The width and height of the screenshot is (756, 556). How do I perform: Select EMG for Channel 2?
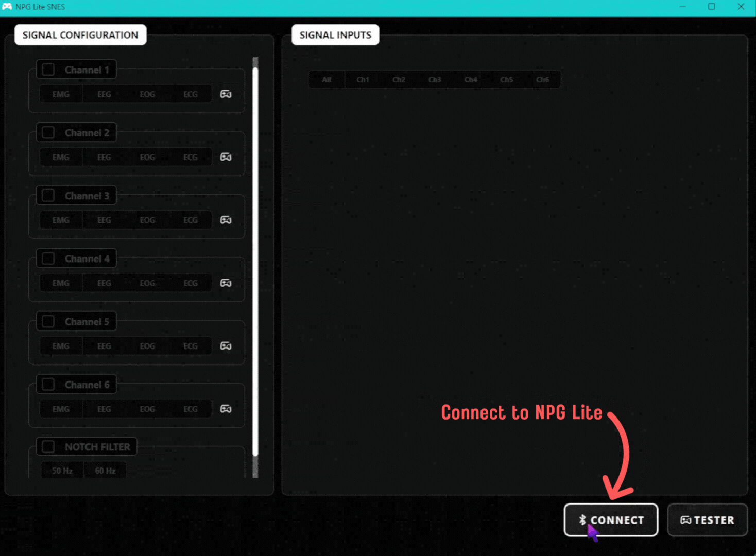point(61,157)
